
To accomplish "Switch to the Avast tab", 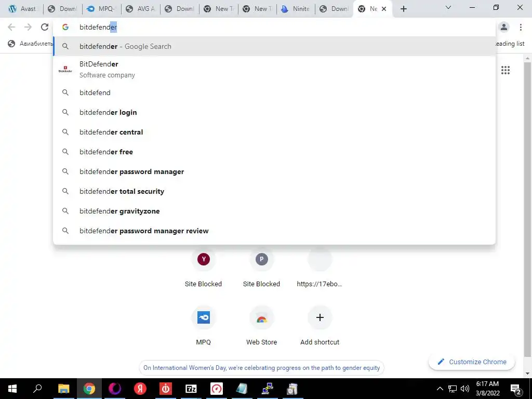I will click(x=22, y=9).
